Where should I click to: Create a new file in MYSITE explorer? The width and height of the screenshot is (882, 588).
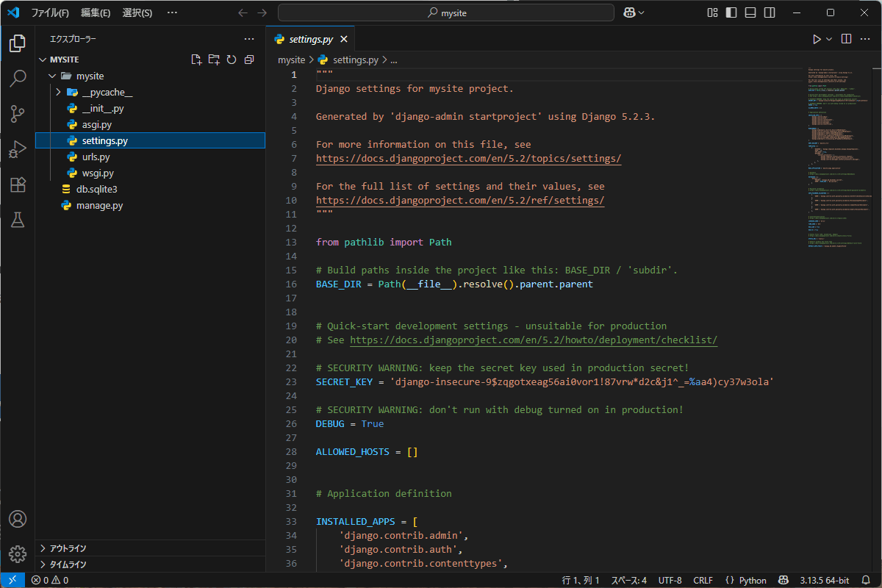[196, 60]
